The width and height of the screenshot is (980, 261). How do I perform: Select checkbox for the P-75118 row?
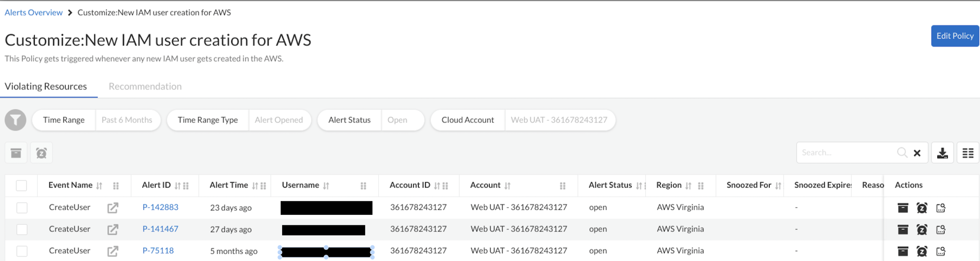click(x=22, y=251)
